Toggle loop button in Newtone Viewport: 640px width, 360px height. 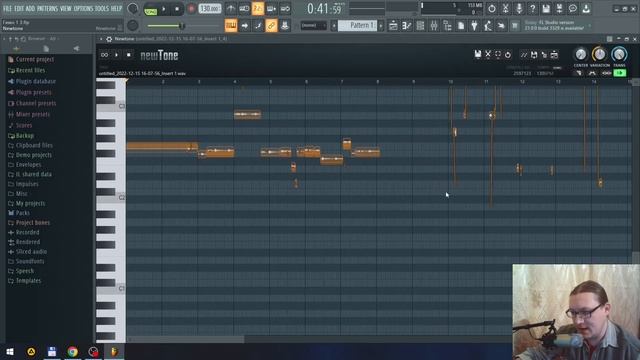104,55
